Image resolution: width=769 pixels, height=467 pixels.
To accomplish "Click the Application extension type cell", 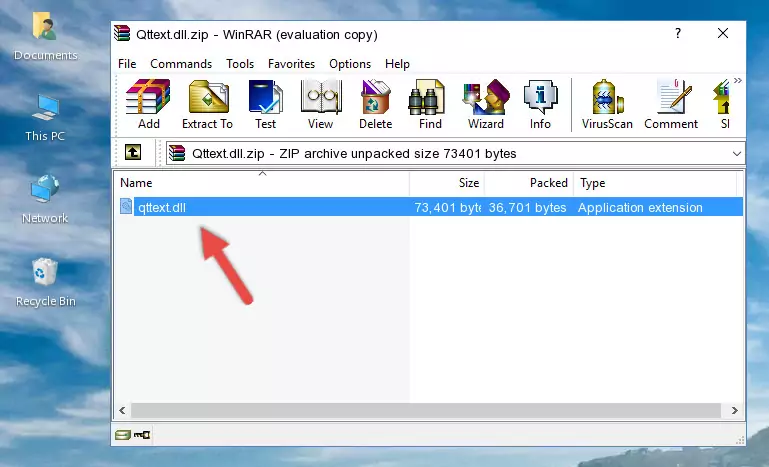I will [640, 208].
